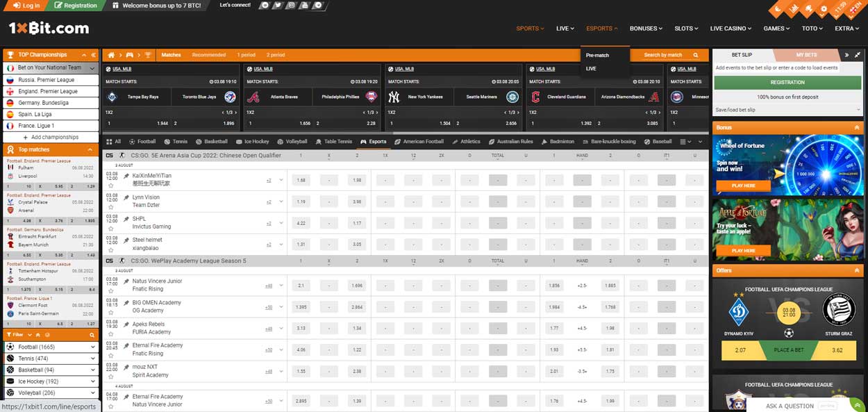Favorite the KaiXinMeiYiTian match with star
Image resolution: width=868 pixels, height=412 pixels.
point(110,186)
